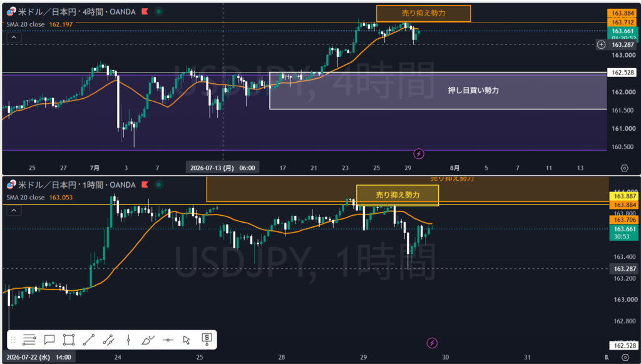
Task: Click green market status dot on 4-hour chart
Action: 159,12
